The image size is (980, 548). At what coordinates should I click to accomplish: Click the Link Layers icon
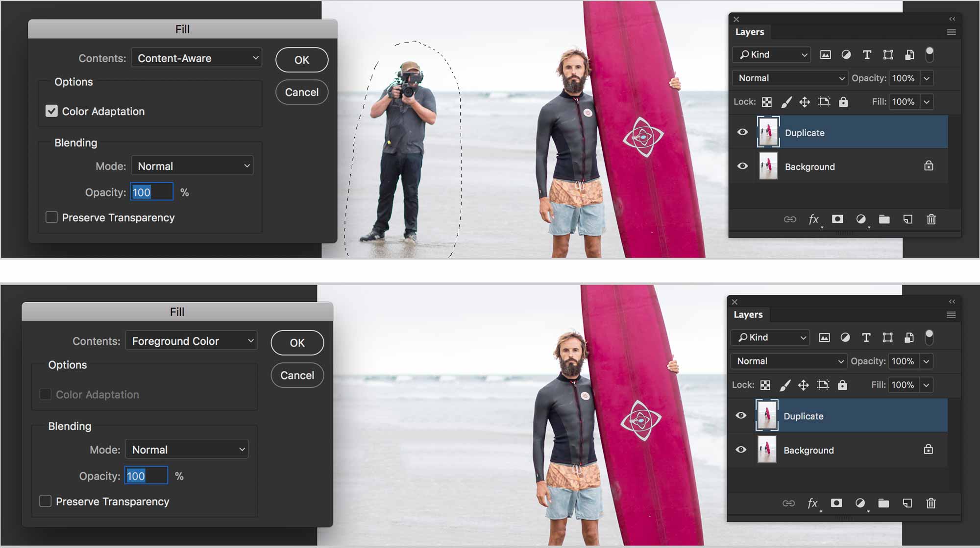point(789,219)
